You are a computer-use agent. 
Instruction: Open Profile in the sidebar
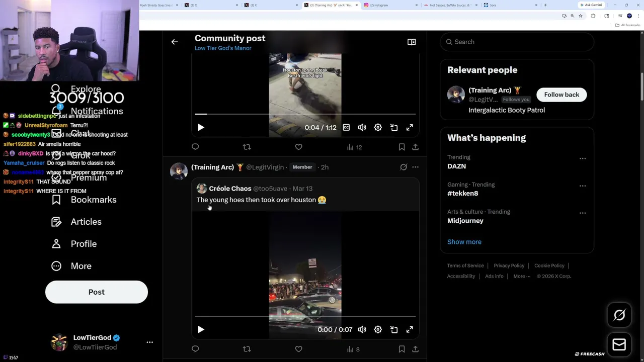click(x=74, y=244)
